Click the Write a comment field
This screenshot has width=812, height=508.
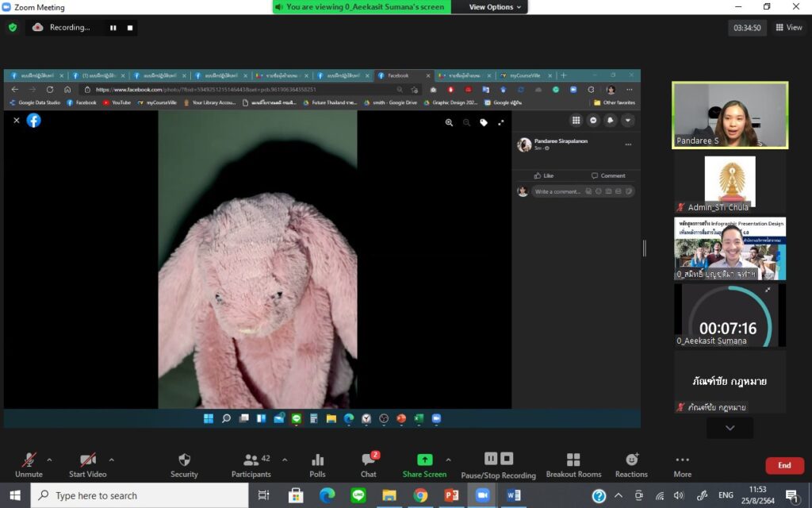[583, 191]
